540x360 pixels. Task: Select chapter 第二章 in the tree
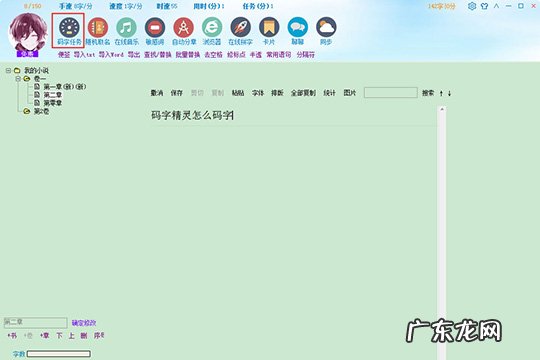pos(53,95)
